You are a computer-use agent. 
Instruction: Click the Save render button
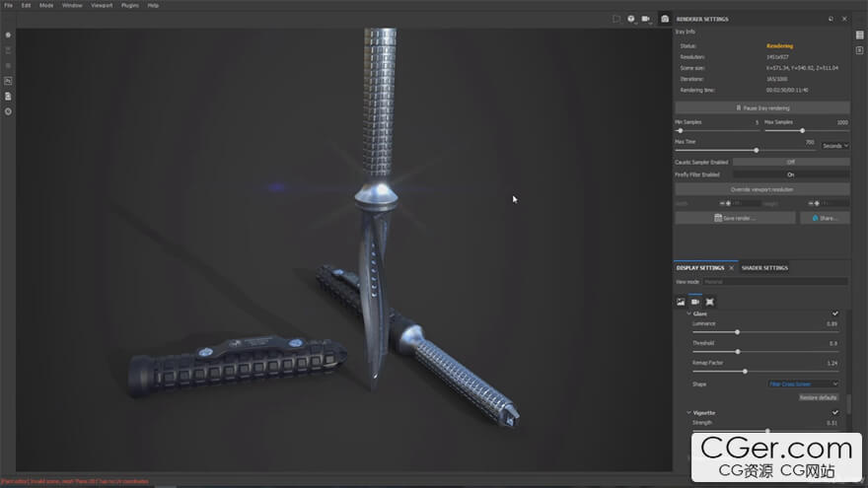pos(735,219)
